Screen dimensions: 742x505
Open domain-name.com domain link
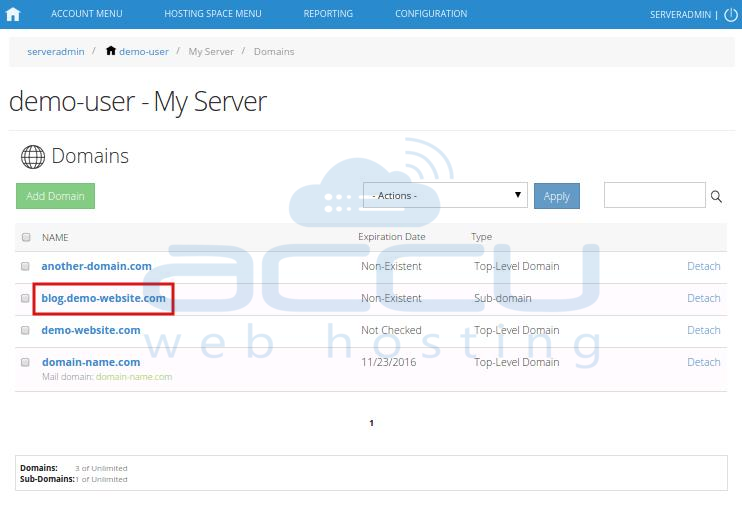[x=91, y=363]
